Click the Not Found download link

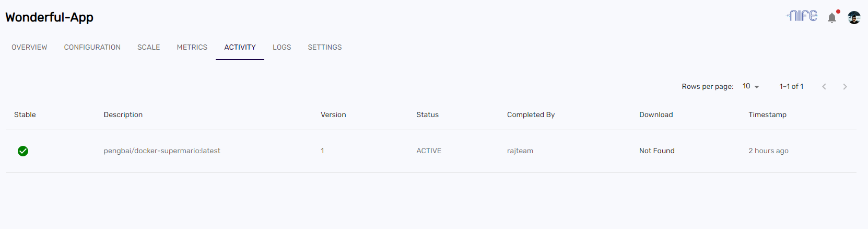pos(657,151)
